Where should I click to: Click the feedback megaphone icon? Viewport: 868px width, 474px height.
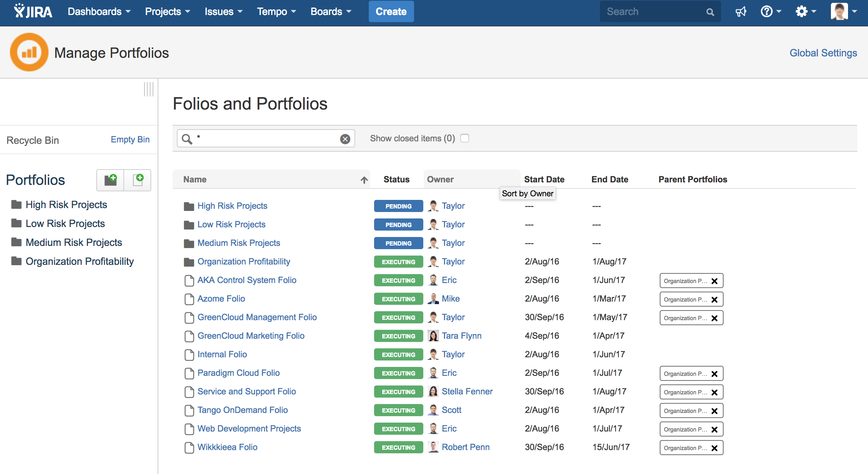click(x=741, y=12)
